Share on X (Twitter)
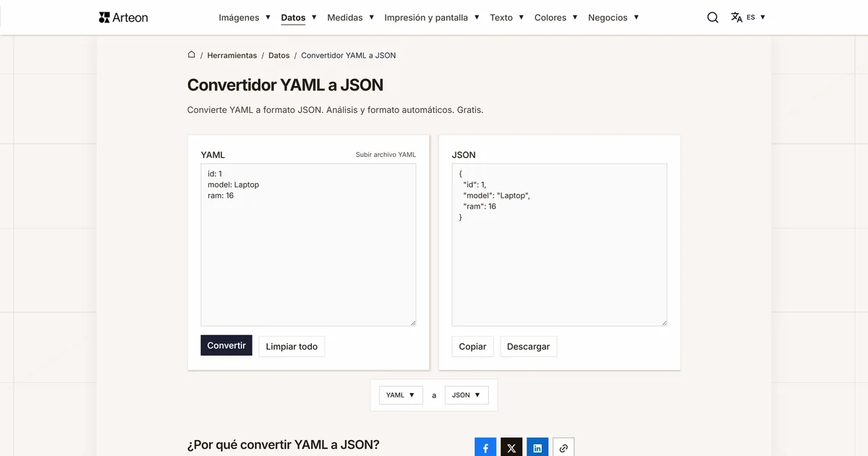 click(511, 448)
